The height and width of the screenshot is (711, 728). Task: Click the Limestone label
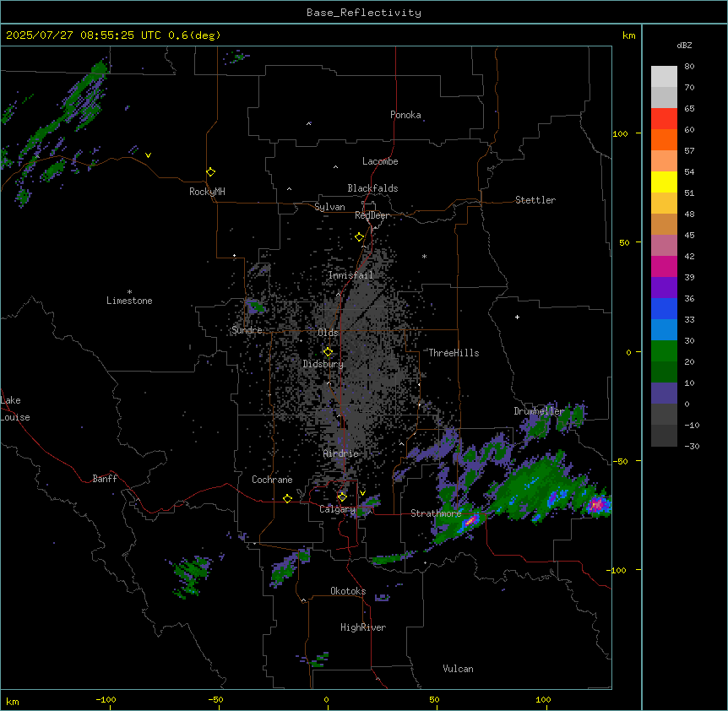tap(129, 301)
